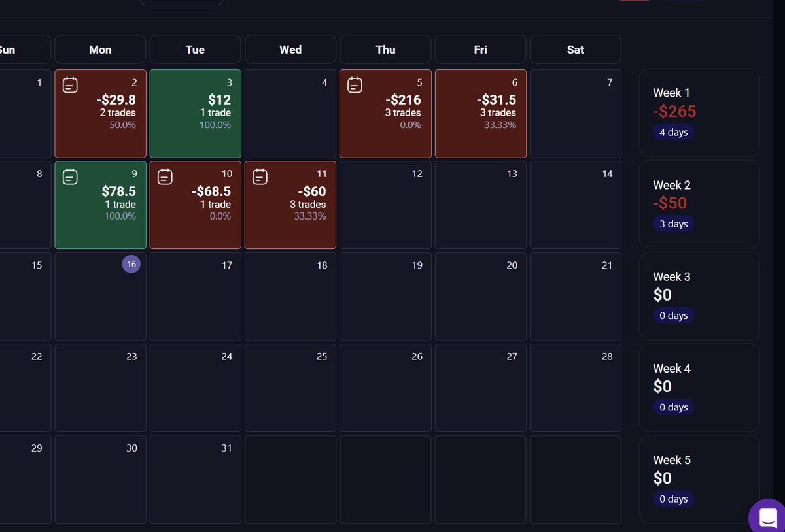This screenshot has width=785, height=532.
Task: Select empty day 20 cell
Action: click(x=480, y=297)
